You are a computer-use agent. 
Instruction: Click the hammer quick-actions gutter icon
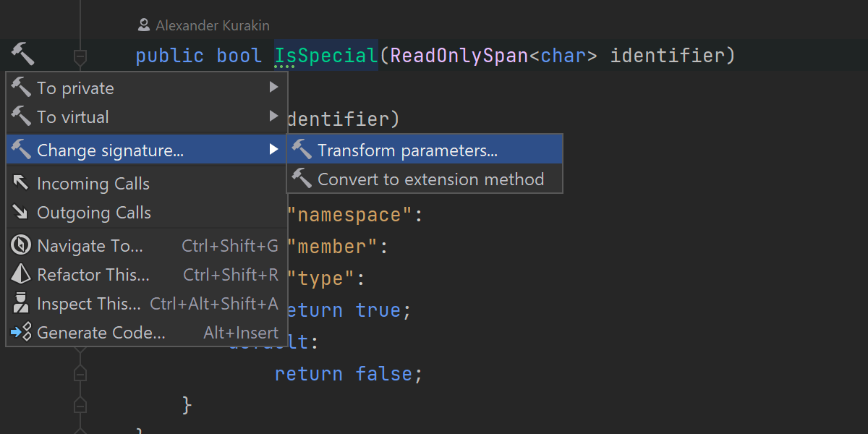coord(22,54)
